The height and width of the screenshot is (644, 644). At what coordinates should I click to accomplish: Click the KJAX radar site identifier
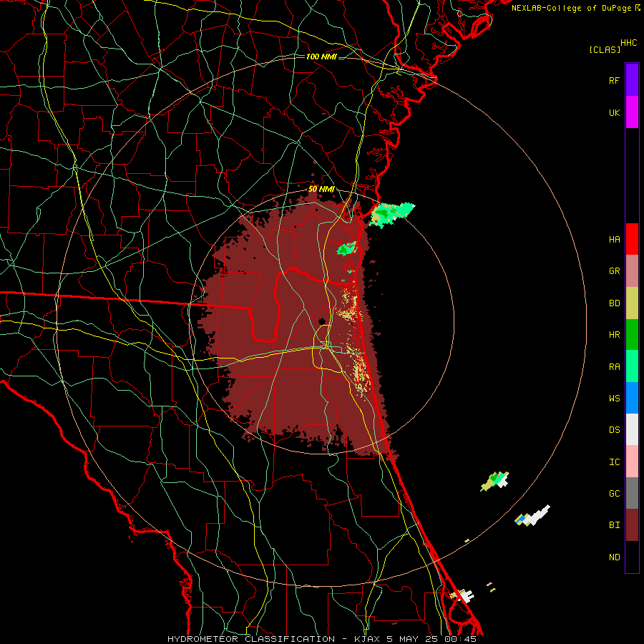(x=367, y=639)
